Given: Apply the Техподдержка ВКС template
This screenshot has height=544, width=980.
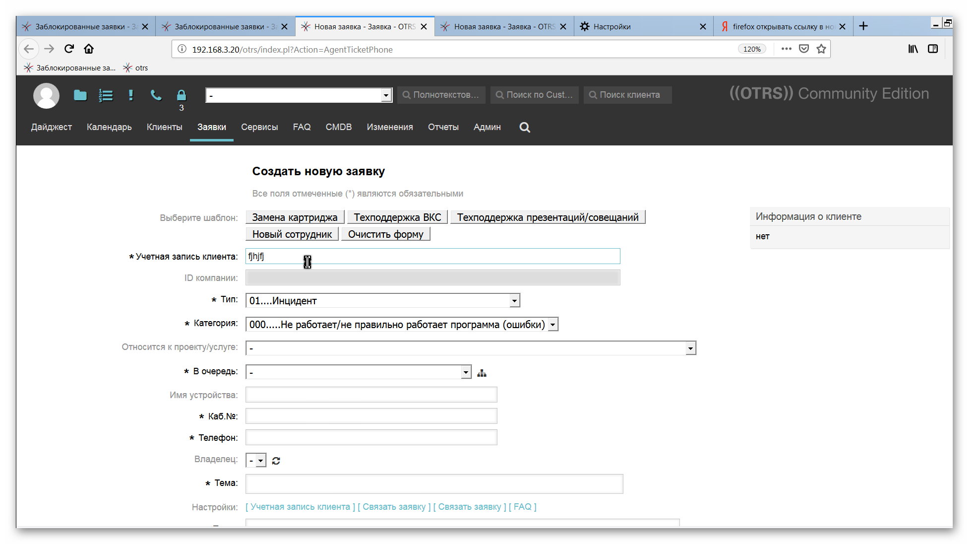Looking at the screenshot, I should (x=397, y=217).
